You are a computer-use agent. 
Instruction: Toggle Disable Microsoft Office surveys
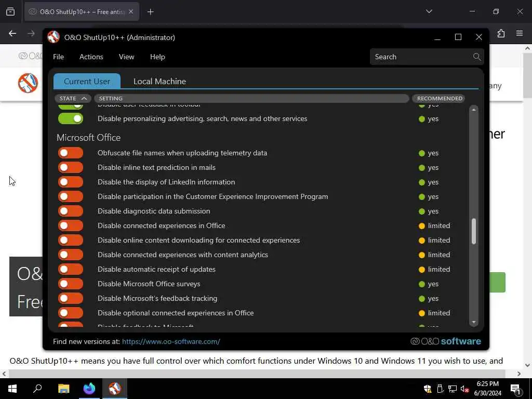coord(71,284)
